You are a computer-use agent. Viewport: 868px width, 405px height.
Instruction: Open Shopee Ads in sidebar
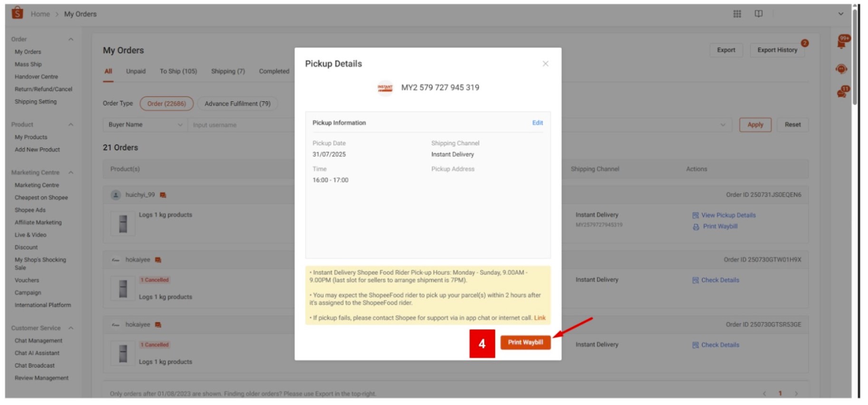[x=30, y=210]
